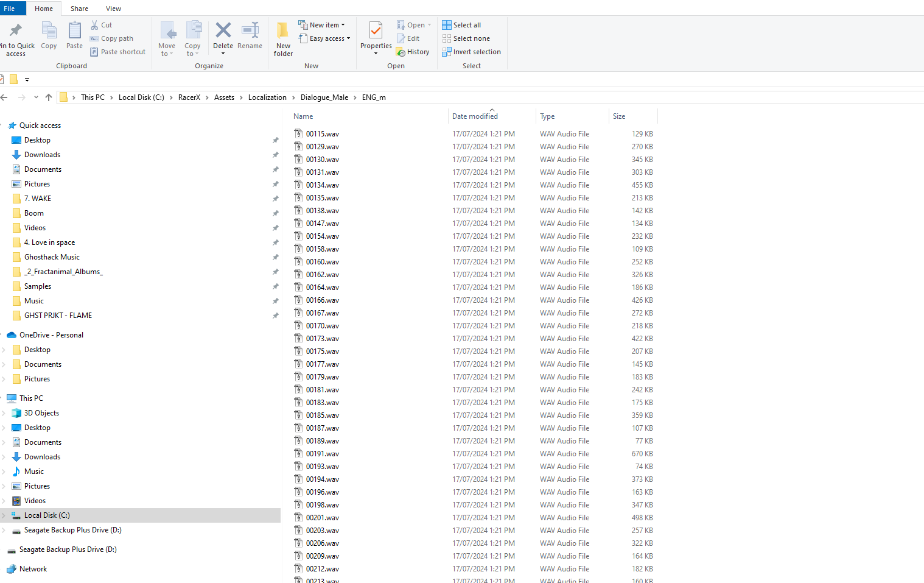The height and width of the screenshot is (583, 924).
Task: Expand the Local Disk (C:) tree node
Action: 4,515
